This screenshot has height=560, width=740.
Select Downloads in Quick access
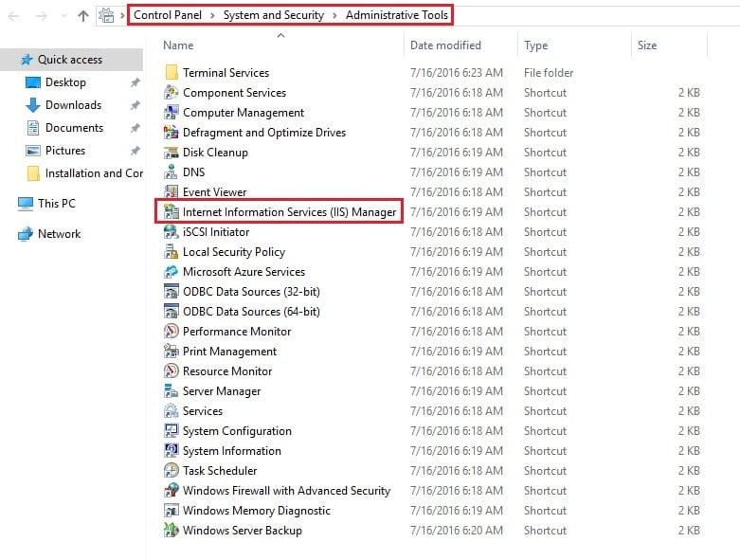click(73, 105)
